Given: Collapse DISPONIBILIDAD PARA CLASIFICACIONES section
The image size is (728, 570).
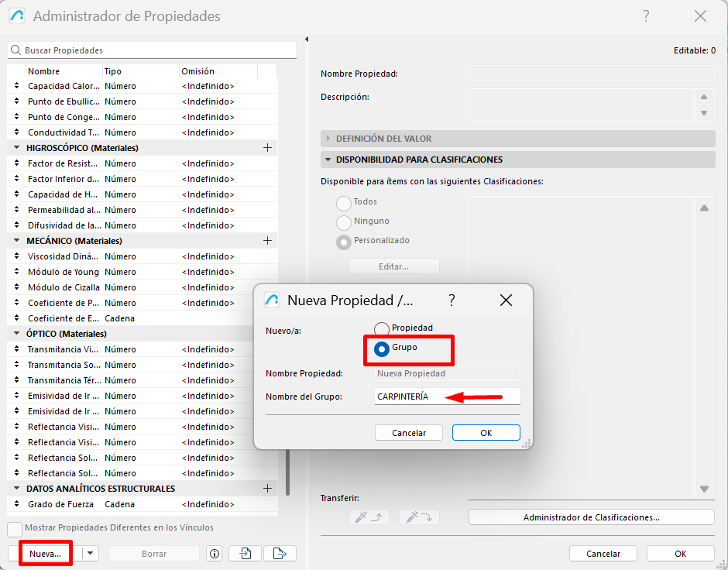Looking at the screenshot, I should (328, 160).
